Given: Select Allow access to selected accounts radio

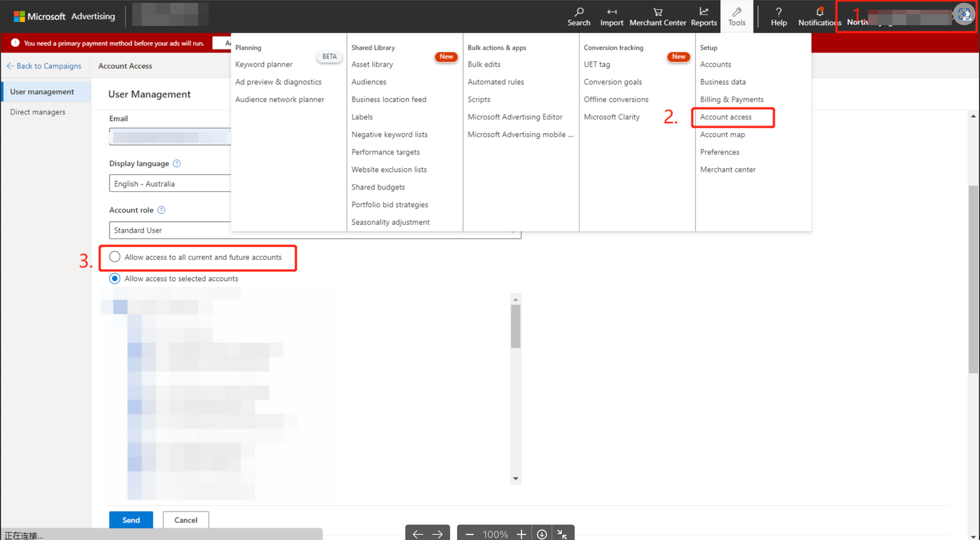Looking at the screenshot, I should [x=114, y=278].
